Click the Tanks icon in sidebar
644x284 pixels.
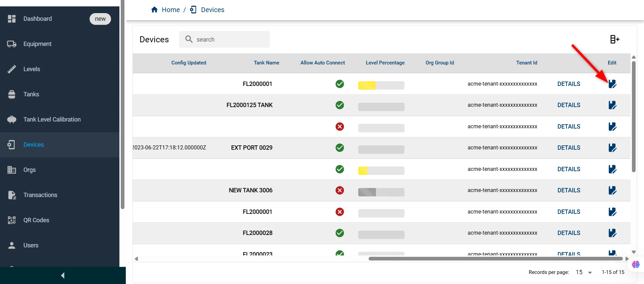coord(12,94)
